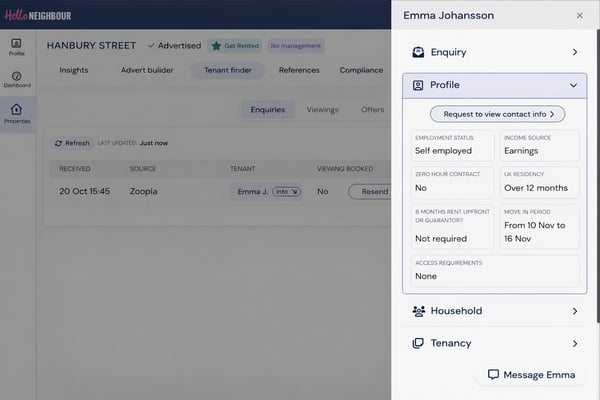The width and height of the screenshot is (600, 400).
Task: Switch to the Viewings sub-tab
Action: click(323, 110)
